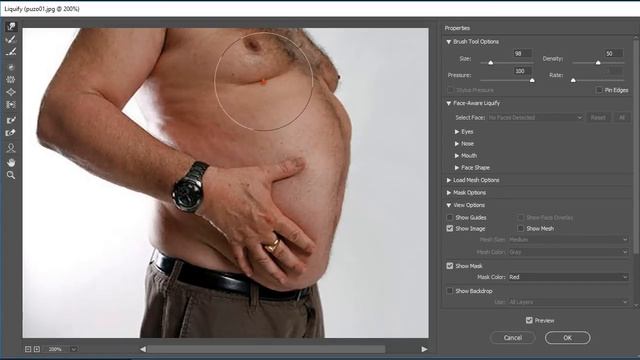Uncheck the Show Image checkbox
This screenshot has width=640, height=360.
click(450, 229)
